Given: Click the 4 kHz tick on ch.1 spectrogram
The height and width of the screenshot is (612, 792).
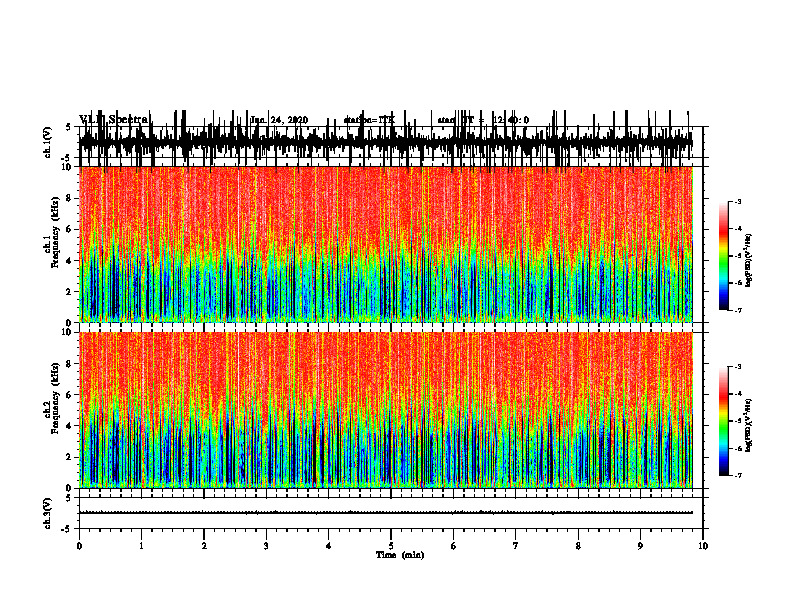Looking at the screenshot, I should click(70, 261).
